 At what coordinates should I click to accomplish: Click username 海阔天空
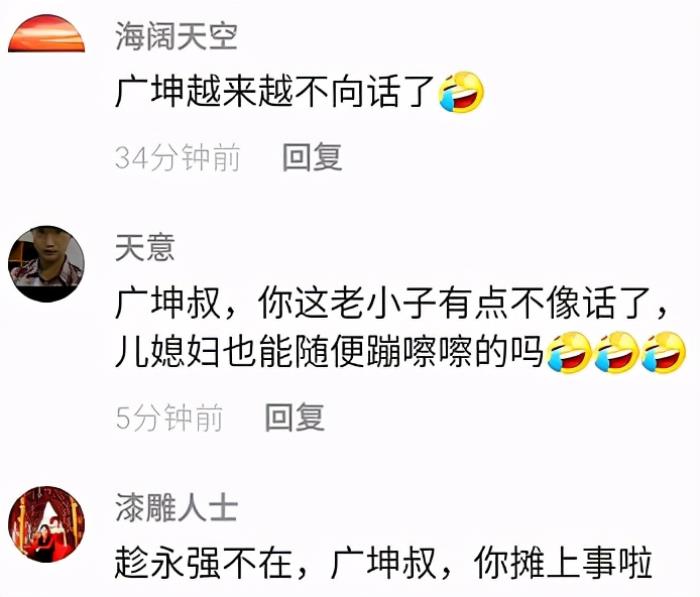(x=176, y=37)
